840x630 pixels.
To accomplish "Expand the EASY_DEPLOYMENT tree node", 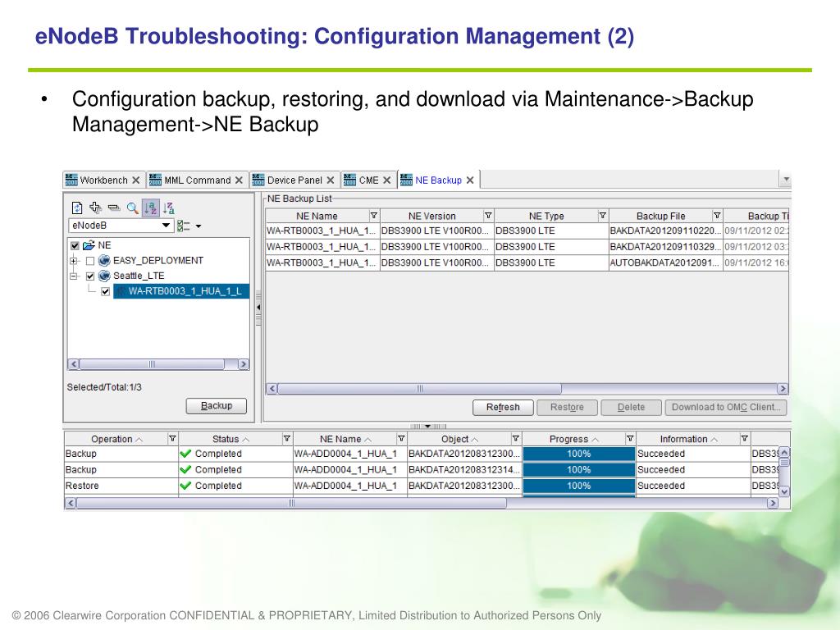I will (74, 261).
